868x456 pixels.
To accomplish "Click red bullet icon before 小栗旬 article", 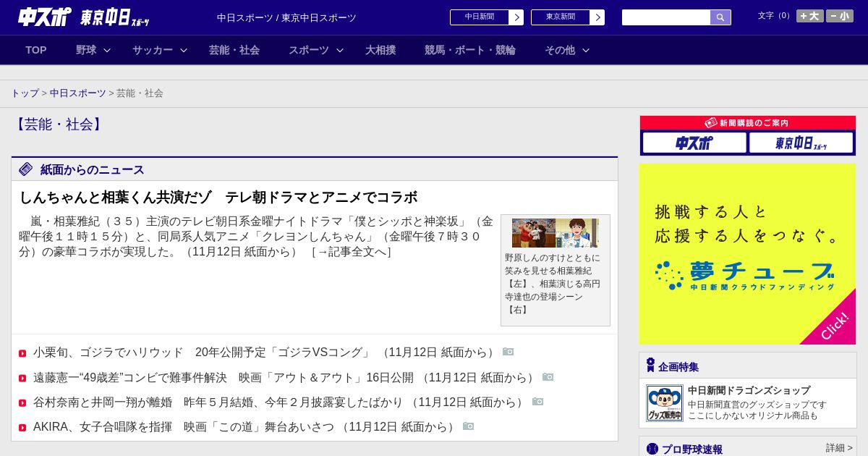I will tap(22, 353).
